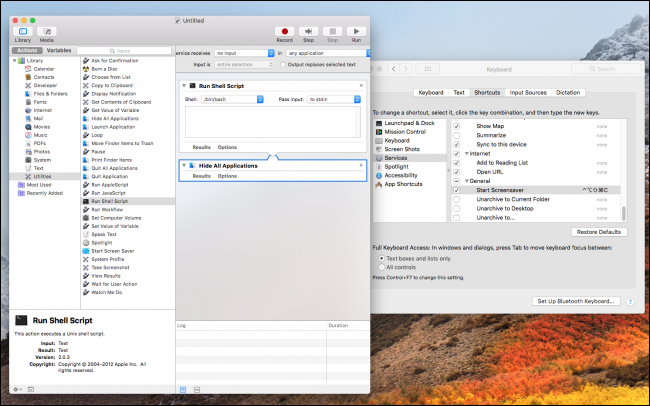Viewport: 650px width, 406px height.
Task: Start recording with the Record button
Action: coord(284,32)
